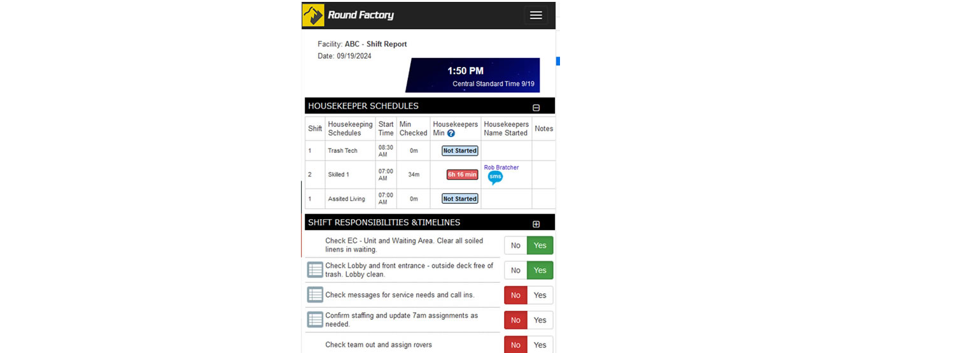Open the hamburger navigation menu
This screenshot has height=353, width=980.
536,15
